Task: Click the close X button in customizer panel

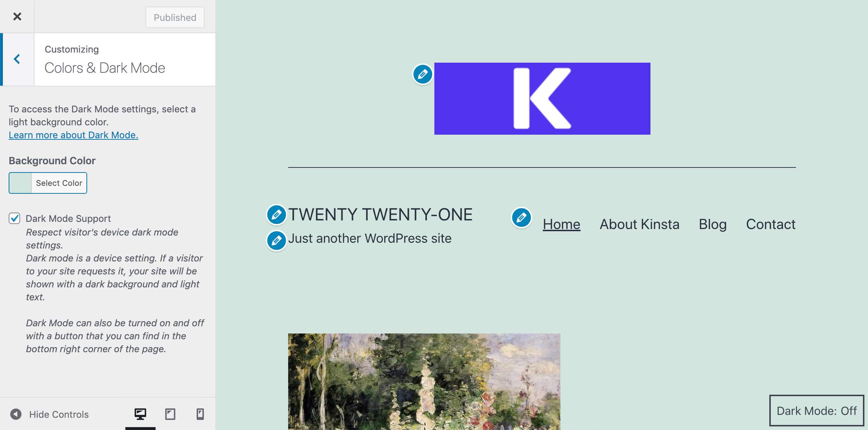Action: (17, 15)
